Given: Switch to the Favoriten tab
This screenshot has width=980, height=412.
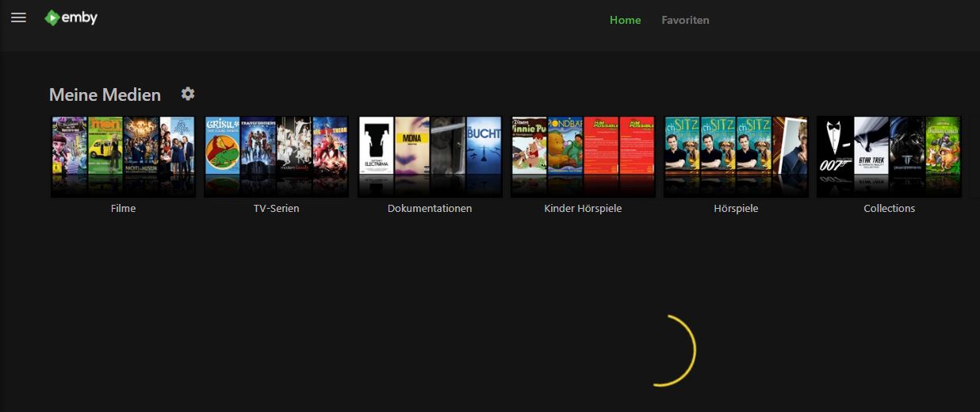Looking at the screenshot, I should (685, 20).
